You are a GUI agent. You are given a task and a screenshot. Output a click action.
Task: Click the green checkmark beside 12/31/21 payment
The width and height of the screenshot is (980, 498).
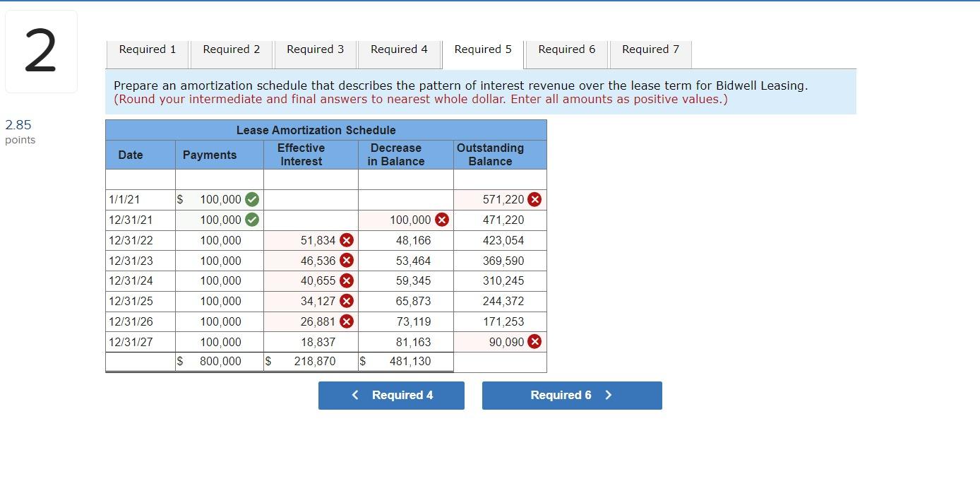(252, 220)
